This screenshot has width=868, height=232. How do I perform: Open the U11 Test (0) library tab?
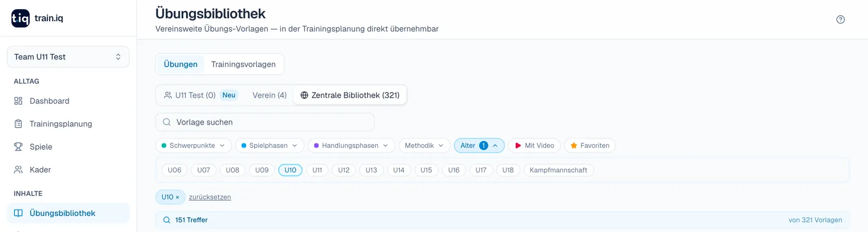200,95
